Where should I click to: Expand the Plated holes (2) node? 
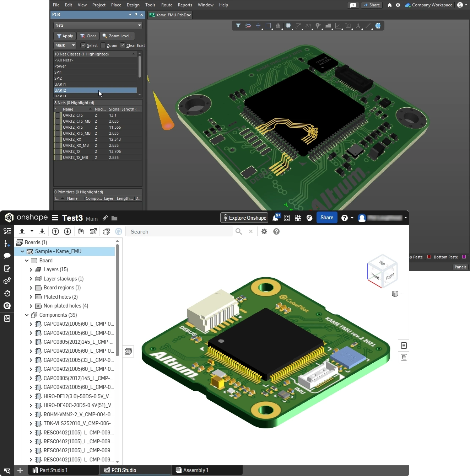31,297
